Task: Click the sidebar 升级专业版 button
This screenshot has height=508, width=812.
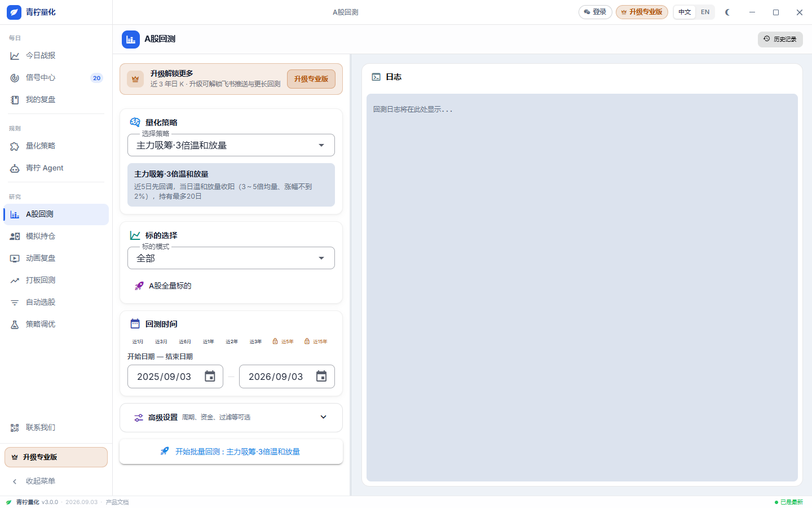Action: tap(56, 457)
